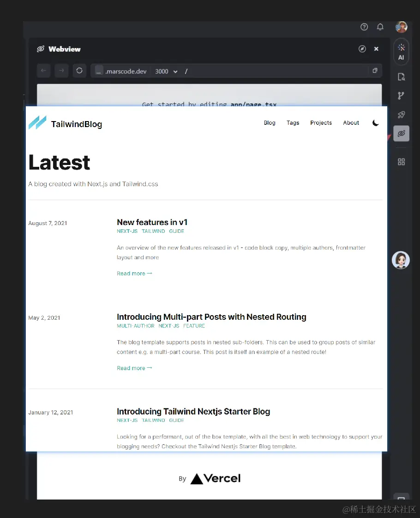Screen dimensions: 420x518
Task: Select the MULTI-AUTHOR tag
Action: point(136,326)
